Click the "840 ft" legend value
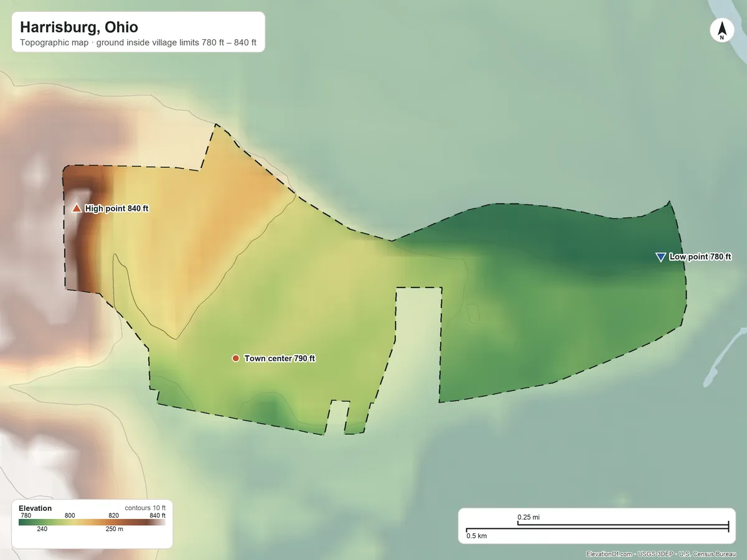 tap(157, 515)
